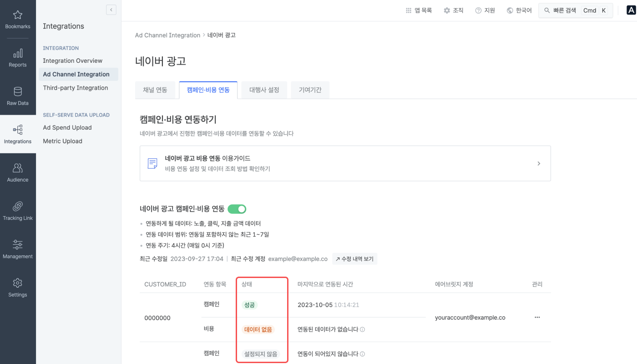Open Tracking Link chain icon
The height and width of the screenshot is (364, 637).
pyautogui.click(x=18, y=207)
